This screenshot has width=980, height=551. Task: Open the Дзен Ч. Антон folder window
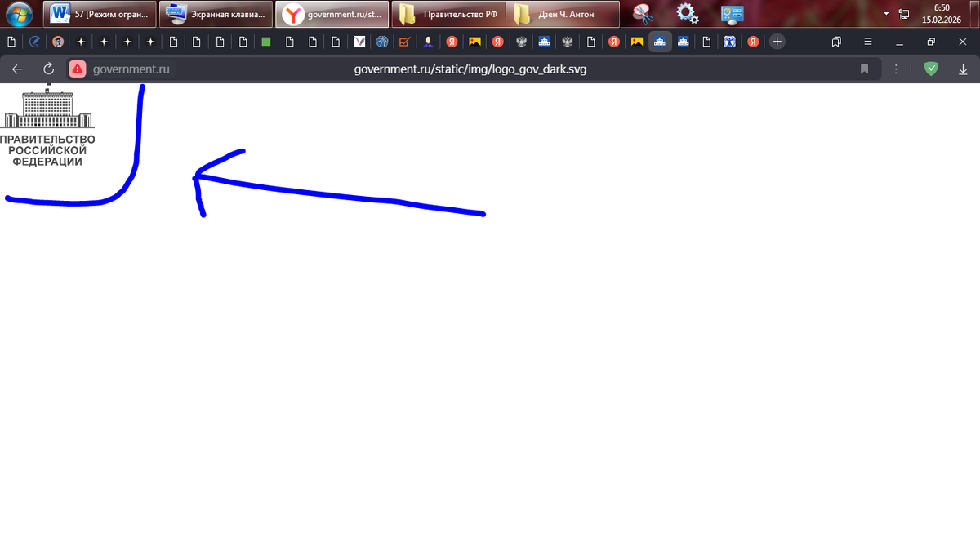pos(563,14)
